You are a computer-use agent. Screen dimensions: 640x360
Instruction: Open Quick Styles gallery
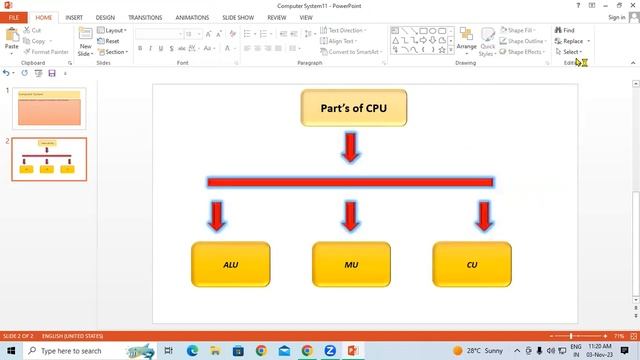[x=487, y=42]
